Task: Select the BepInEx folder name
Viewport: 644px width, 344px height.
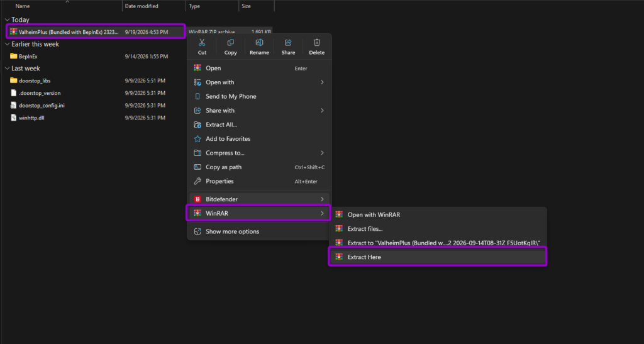Action: (x=28, y=57)
